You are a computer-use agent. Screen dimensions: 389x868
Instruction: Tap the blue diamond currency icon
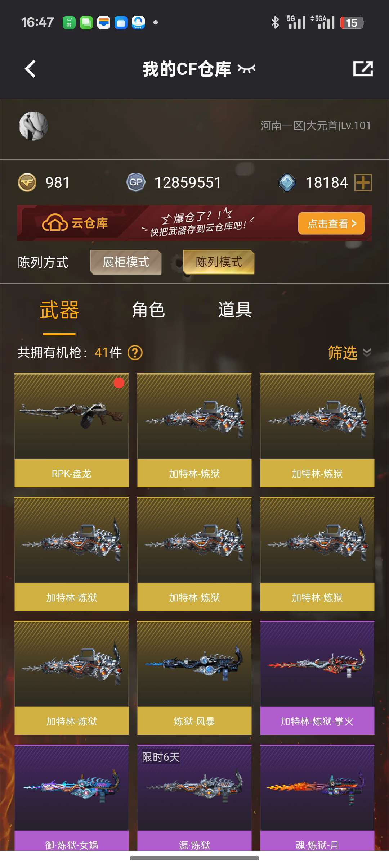click(x=287, y=182)
